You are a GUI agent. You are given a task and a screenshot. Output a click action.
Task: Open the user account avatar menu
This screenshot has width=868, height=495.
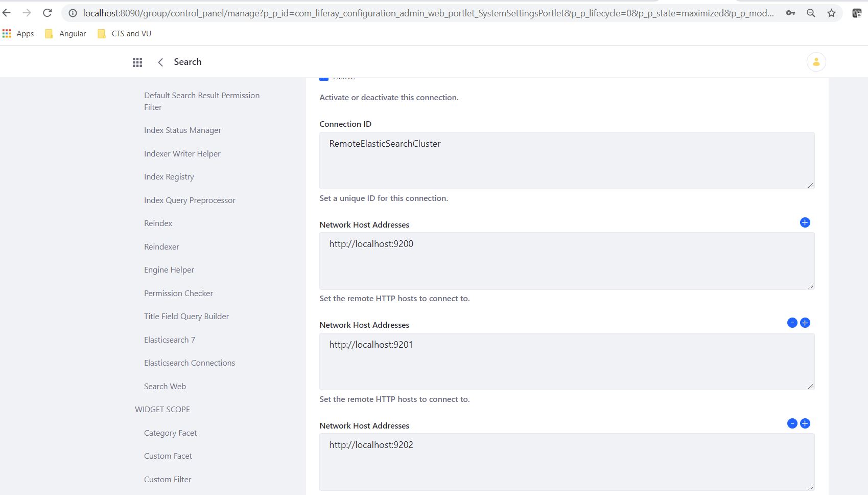[x=815, y=61]
